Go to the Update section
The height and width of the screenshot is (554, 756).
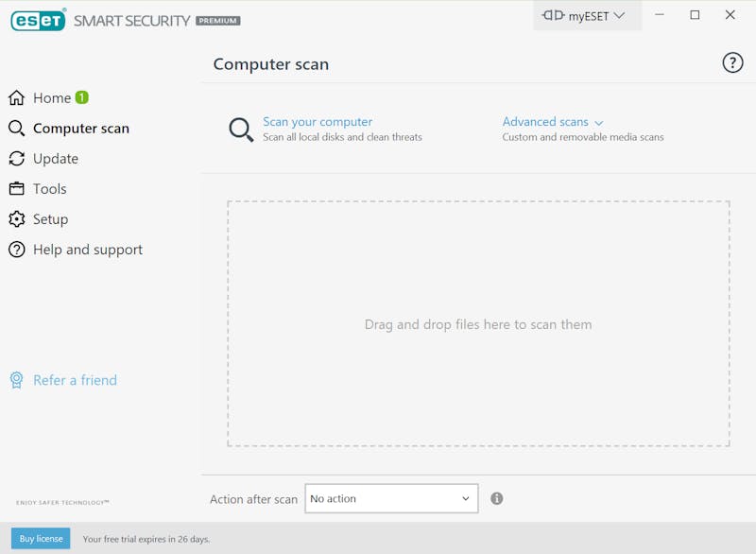click(56, 159)
